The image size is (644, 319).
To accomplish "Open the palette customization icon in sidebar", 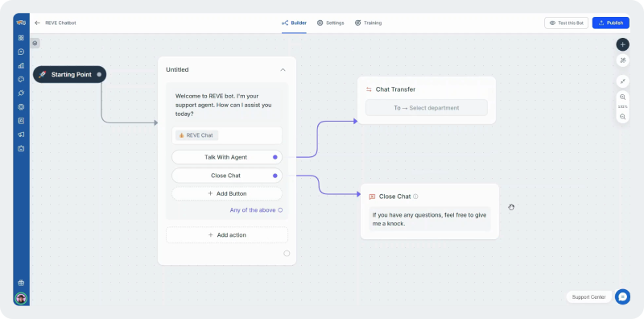I will click(x=21, y=79).
